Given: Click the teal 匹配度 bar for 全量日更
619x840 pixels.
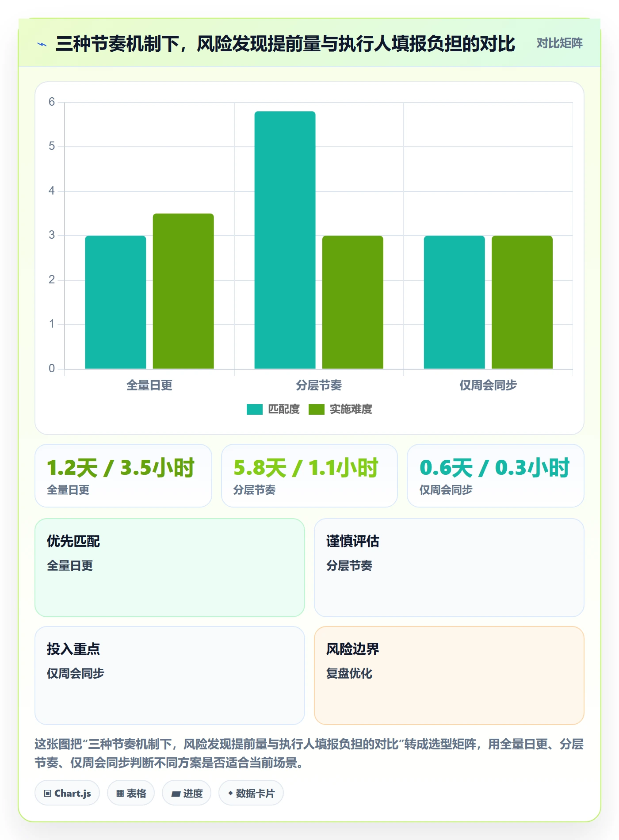Looking at the screenshot, I should [115, 302].
